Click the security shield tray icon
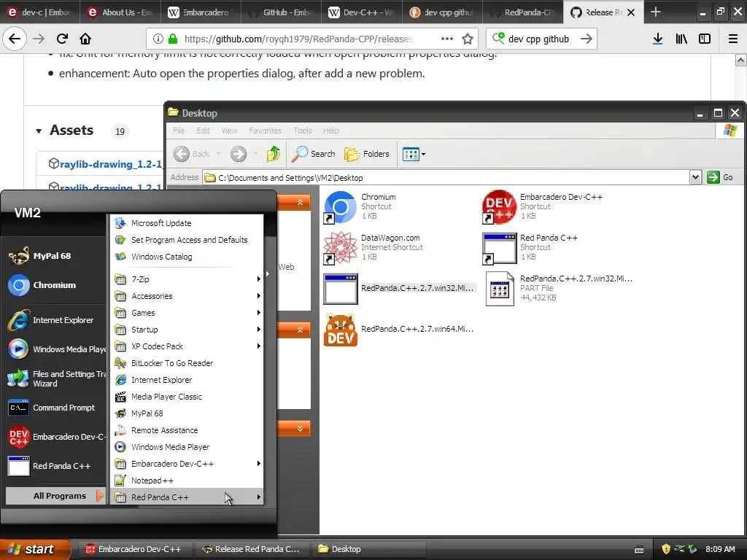747x560 pixels. pyautogui.click(x=666, y=549)
